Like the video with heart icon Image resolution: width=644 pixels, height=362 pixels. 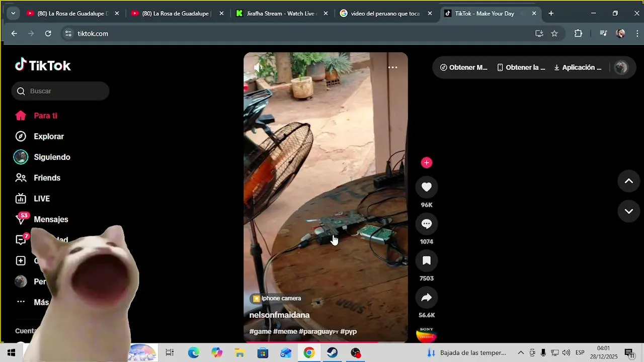[427, 187]
